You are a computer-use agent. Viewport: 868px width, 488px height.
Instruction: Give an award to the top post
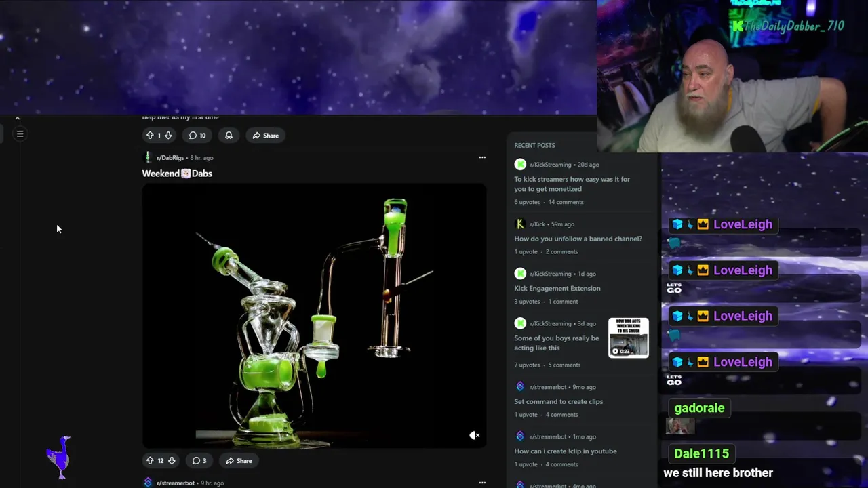point(229,136)
